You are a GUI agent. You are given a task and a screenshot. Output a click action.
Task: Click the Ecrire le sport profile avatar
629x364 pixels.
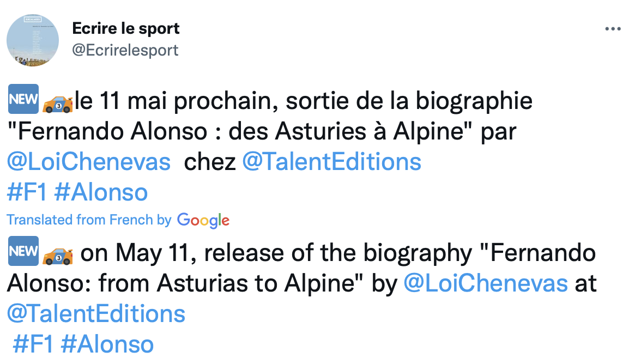tap(33, 41)
